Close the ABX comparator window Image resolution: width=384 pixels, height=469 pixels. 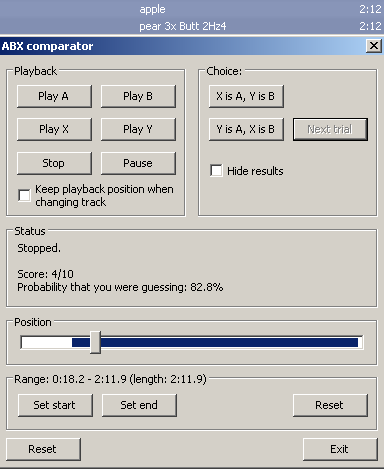point(374,46)
